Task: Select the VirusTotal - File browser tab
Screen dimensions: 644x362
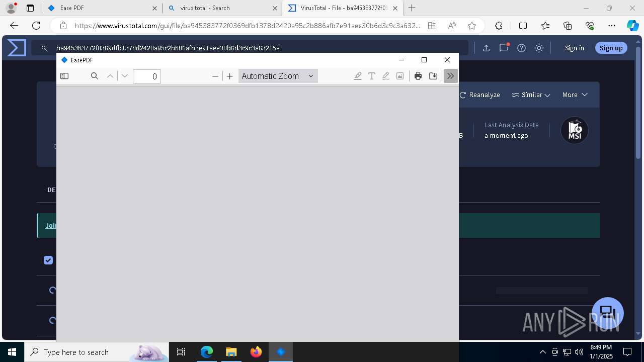Action: click(x=344, y=8)
